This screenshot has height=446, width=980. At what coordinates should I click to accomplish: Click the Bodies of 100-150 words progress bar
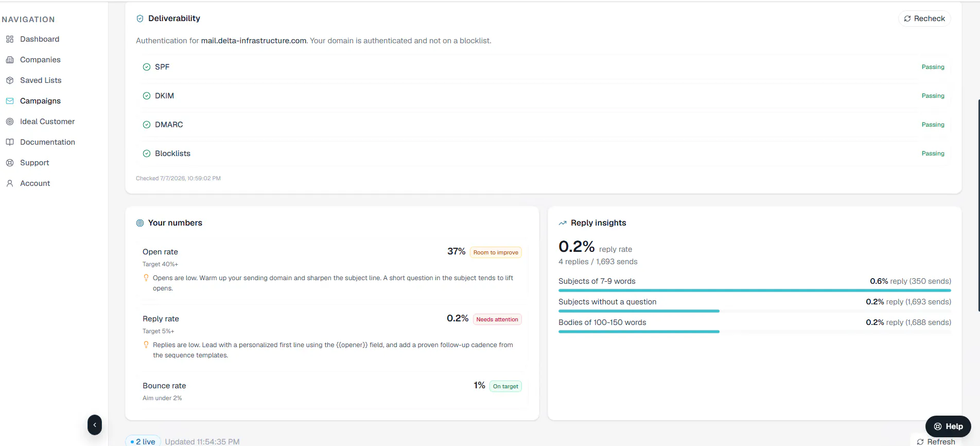[x=755, y=332]
